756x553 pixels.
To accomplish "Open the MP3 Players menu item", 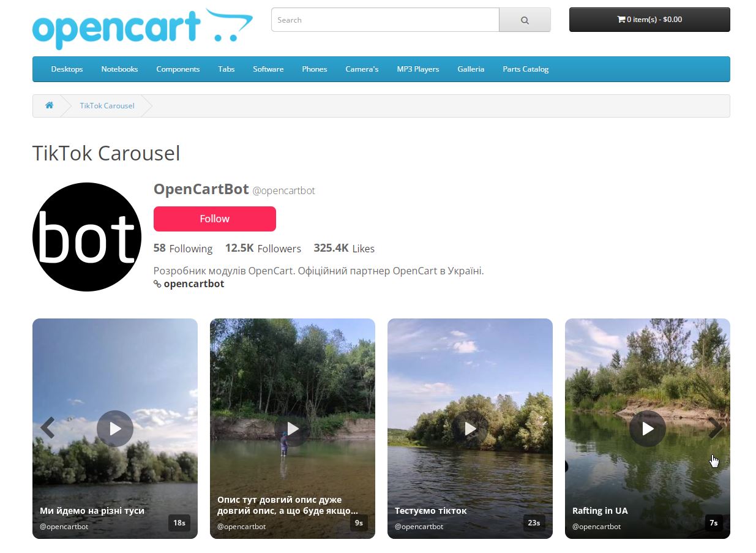I will tap(418, 69).
